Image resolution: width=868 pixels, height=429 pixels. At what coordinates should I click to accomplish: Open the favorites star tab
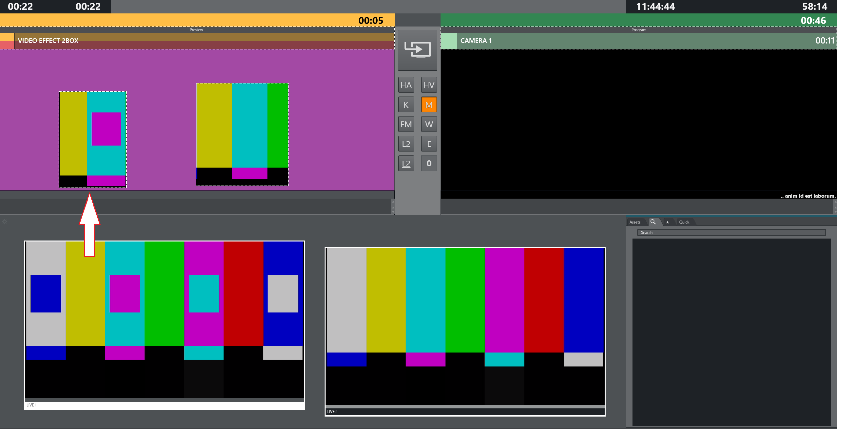[x=667, y=222]
